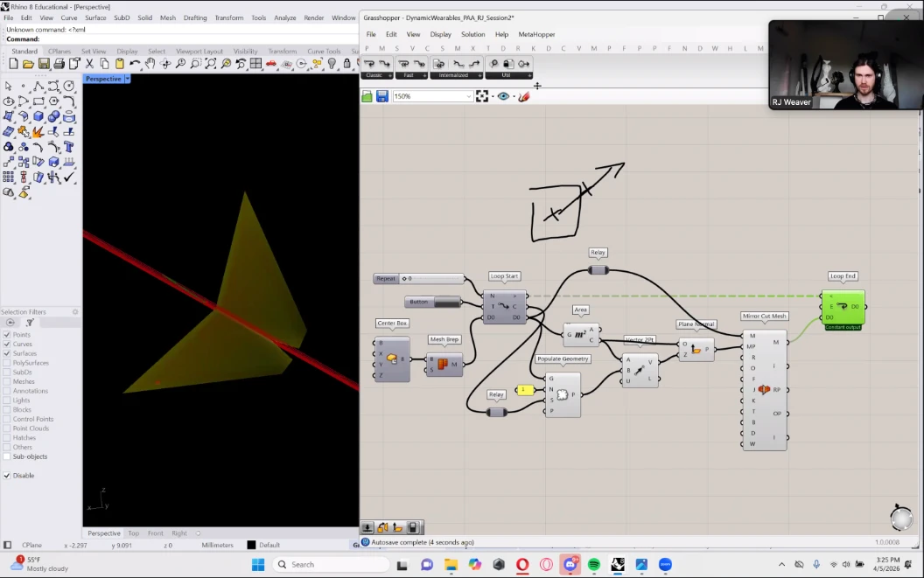Enable the Sub-objects checkbox
The image size is (924, 578).
coord(7,456)
